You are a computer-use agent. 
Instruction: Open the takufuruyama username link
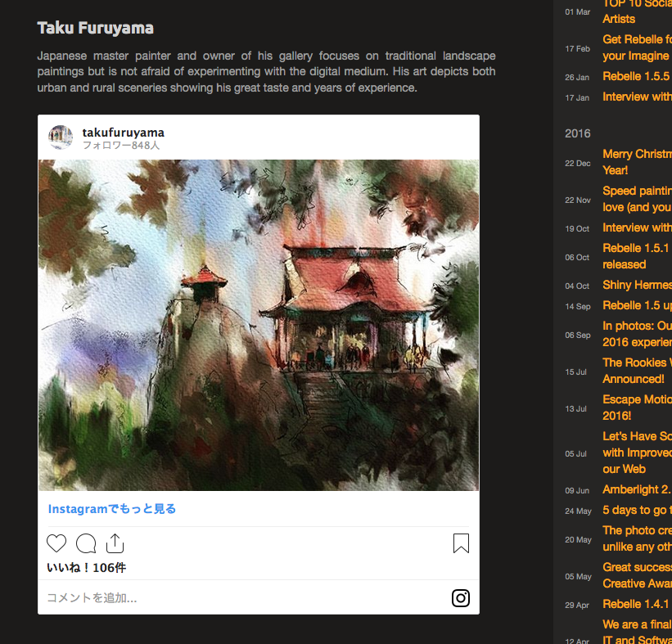click(x=124, y=133)
